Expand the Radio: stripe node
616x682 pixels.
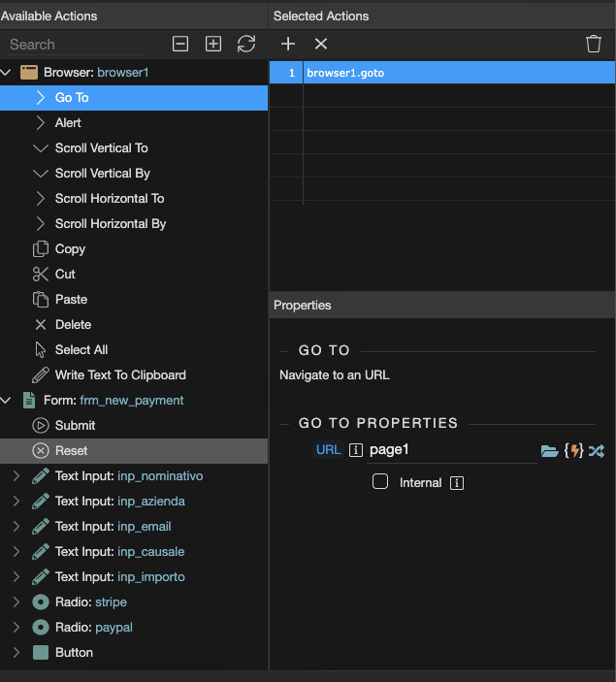(x=16, y=601)
